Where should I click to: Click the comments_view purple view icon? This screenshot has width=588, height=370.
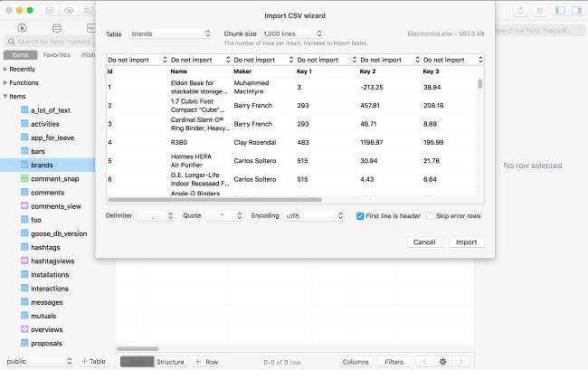[24, 205]
